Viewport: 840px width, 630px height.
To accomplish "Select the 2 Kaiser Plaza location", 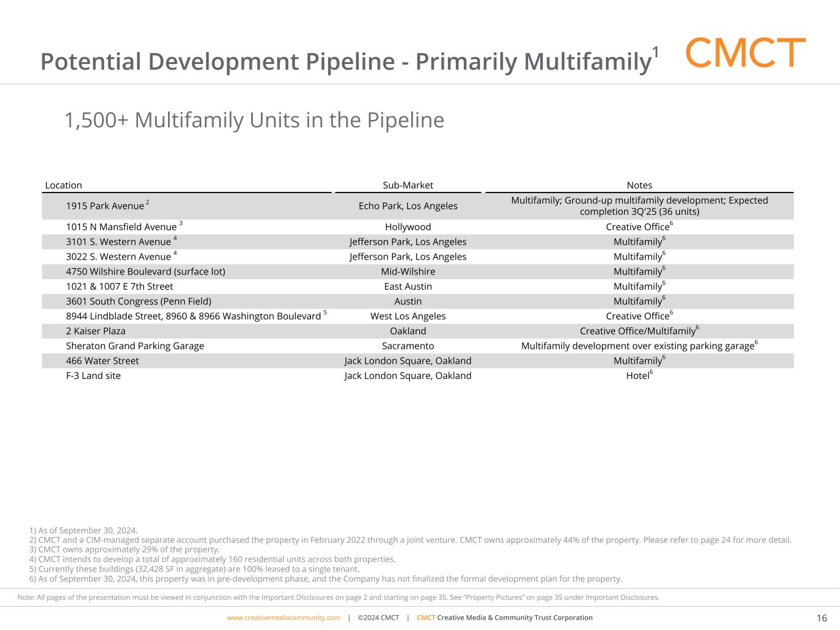I will 95,331.
